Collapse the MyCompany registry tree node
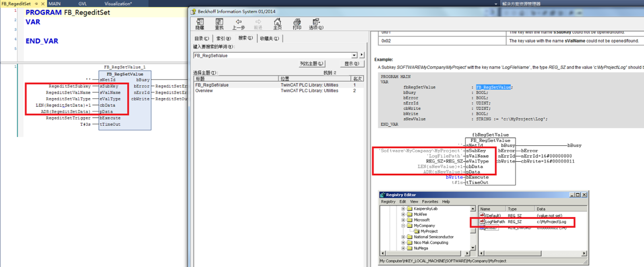Viewport: 644px width, 267px height. tap(403, 226)
